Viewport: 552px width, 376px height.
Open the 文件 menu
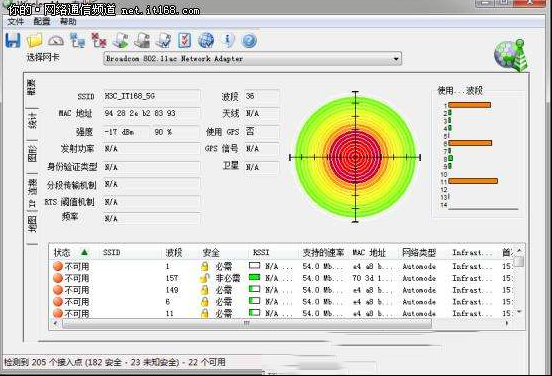tap(15, 22)
